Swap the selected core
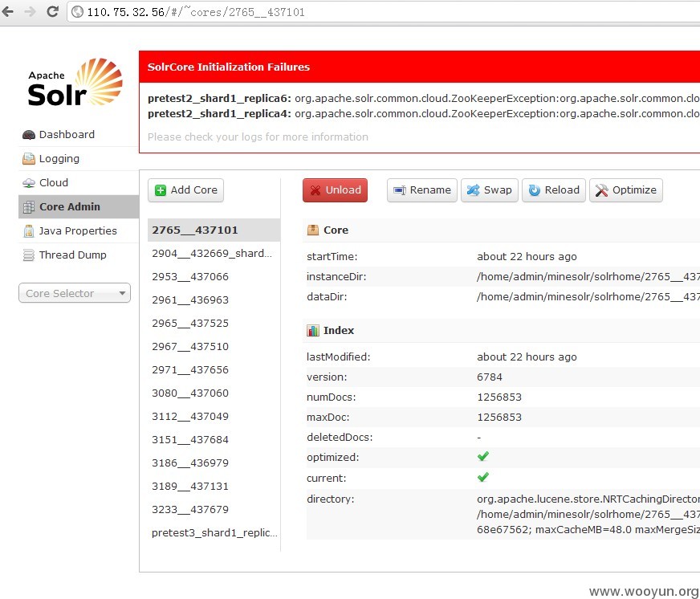The image size is (700, 599). [490, 190]
